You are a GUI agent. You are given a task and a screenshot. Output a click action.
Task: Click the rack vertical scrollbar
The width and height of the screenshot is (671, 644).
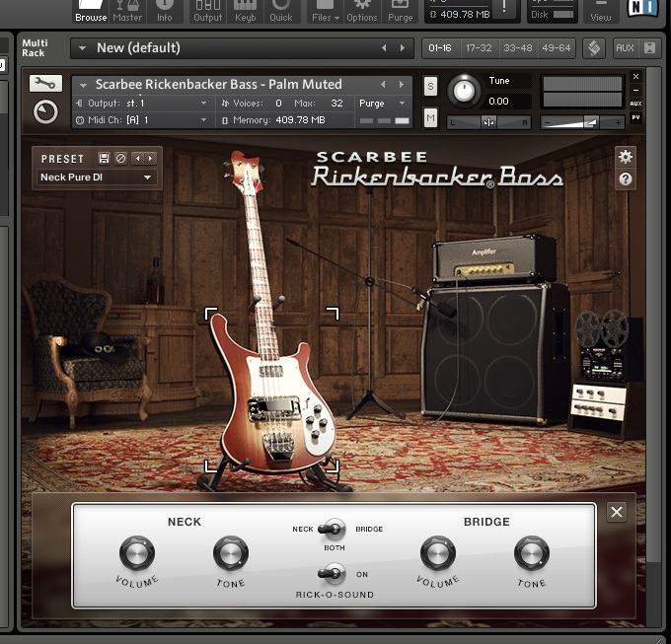click(653, 317)
